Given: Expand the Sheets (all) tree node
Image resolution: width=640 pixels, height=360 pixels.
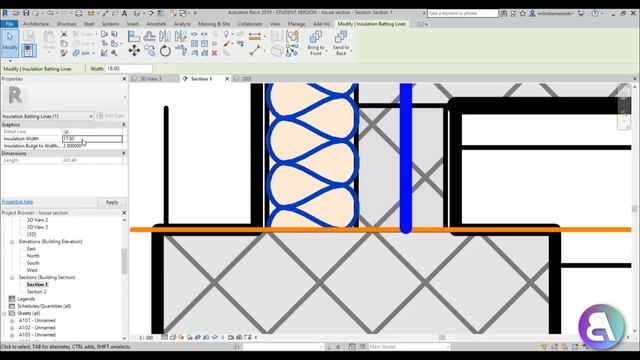Looking at the screenshot, I should [x=4, y=313].
